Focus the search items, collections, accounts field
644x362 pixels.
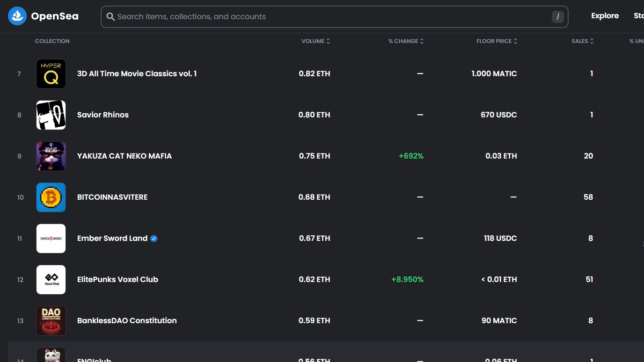(334, 17)
